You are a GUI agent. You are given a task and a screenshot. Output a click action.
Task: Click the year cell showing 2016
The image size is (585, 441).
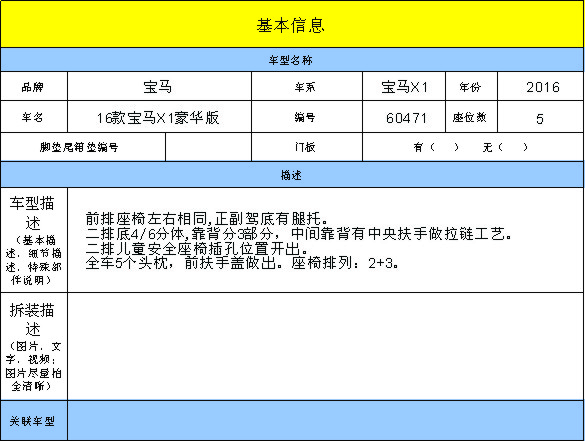point(540,87)
